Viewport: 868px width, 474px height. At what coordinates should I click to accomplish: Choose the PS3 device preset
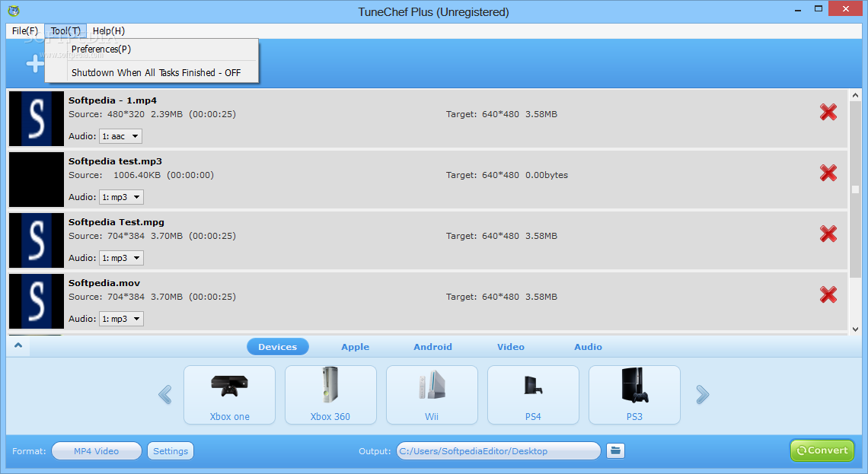click(634, 395)
